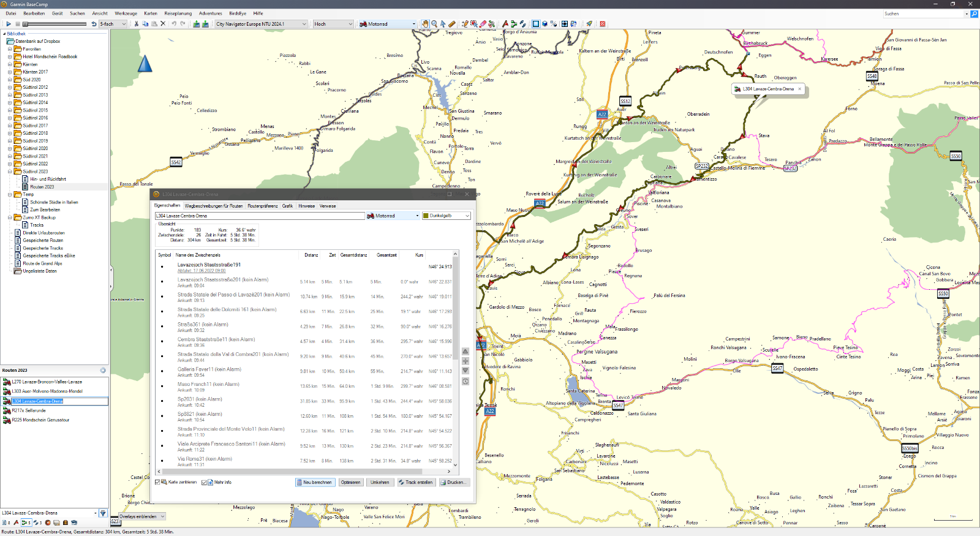Screen dimensions: 980x536
Task: Open the 'BirdsEye' menu
Action: (x=238, y=13)
